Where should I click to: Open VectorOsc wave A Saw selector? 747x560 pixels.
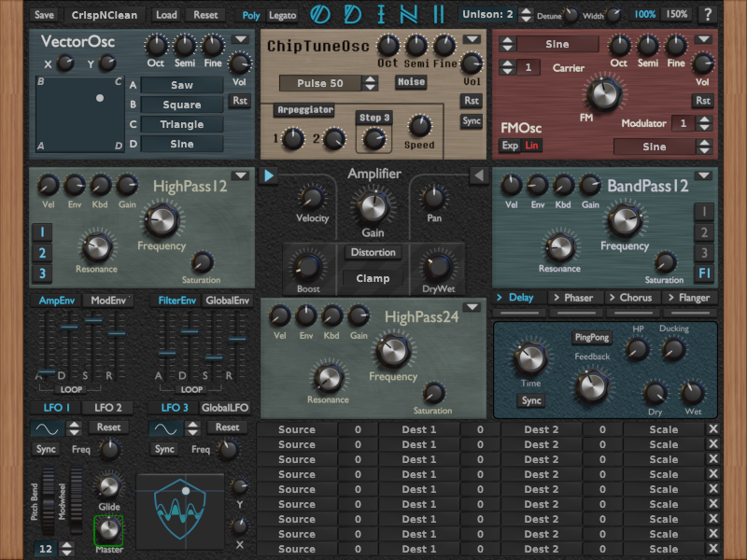(x=182, y=85)
